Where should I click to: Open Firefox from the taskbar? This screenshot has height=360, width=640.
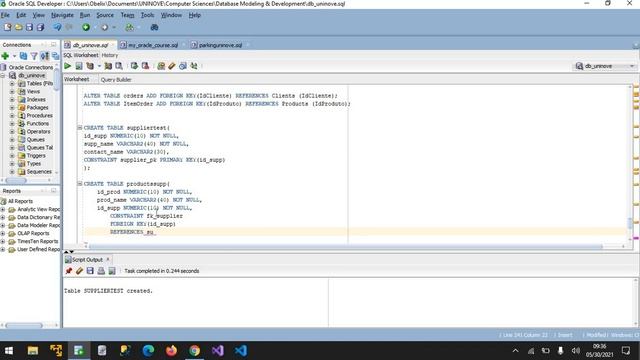pos(171,351)
